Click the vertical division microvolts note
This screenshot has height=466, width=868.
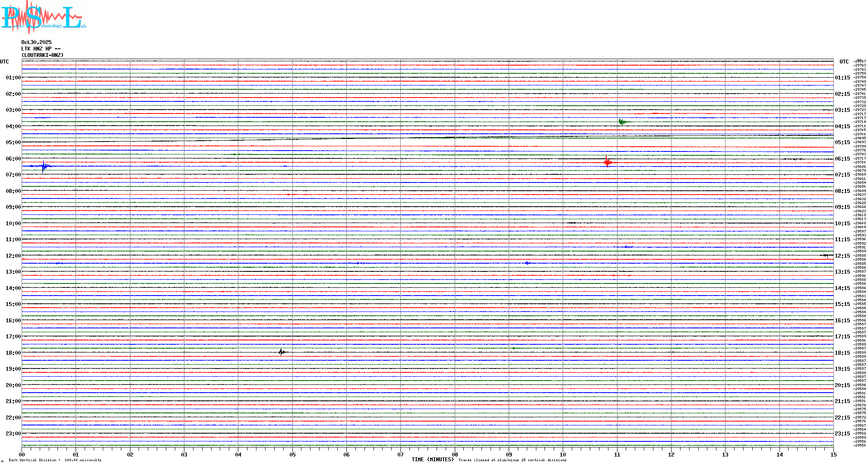pos(55,460)
